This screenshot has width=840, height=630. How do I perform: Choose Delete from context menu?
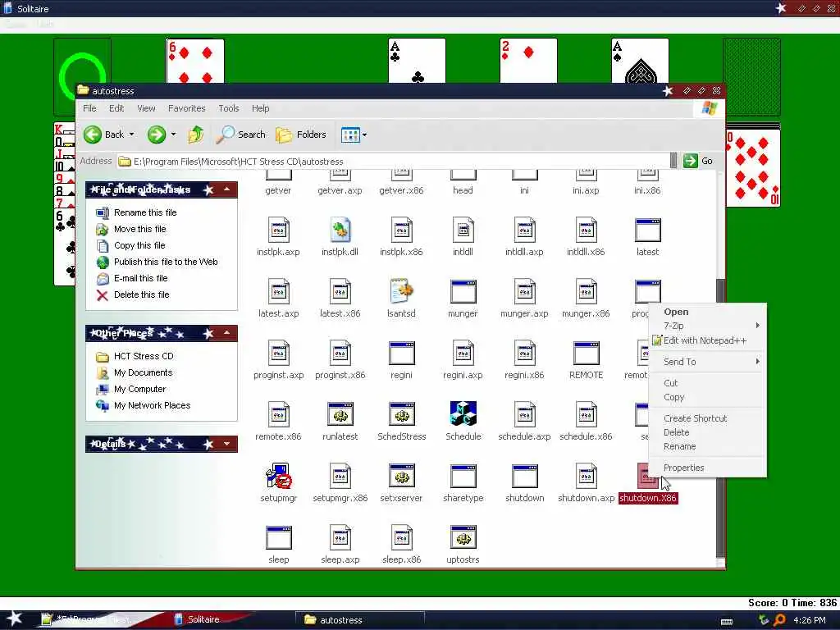point(707,432)
